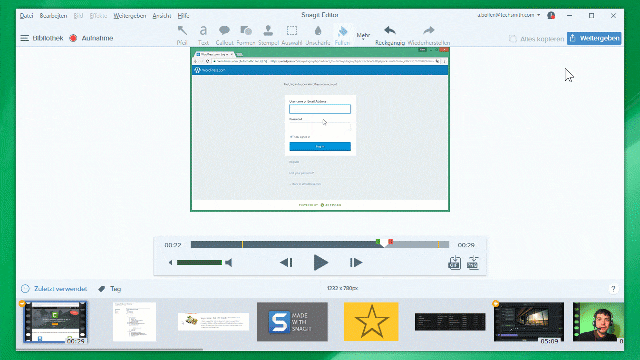Image resolution: width=640 pixels, height=360 pixels.
Task: Step forward one frame
Action: [x=356, y=262]
